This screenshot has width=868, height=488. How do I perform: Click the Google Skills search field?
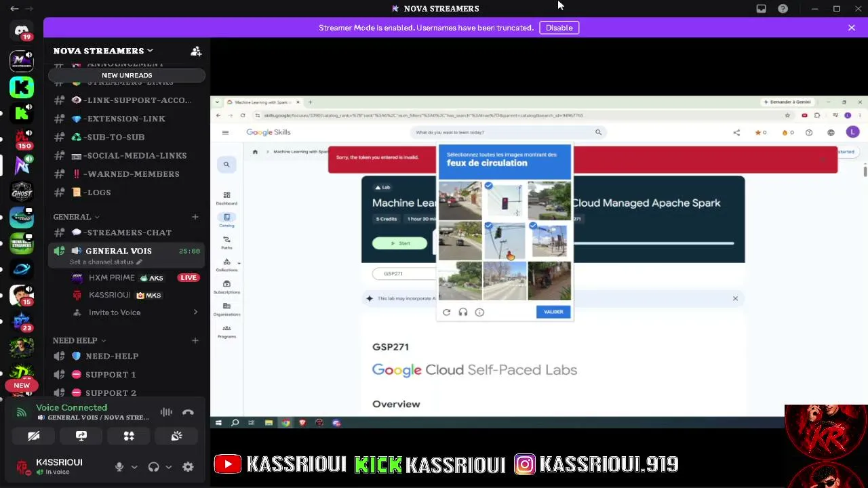coord(509,132)
